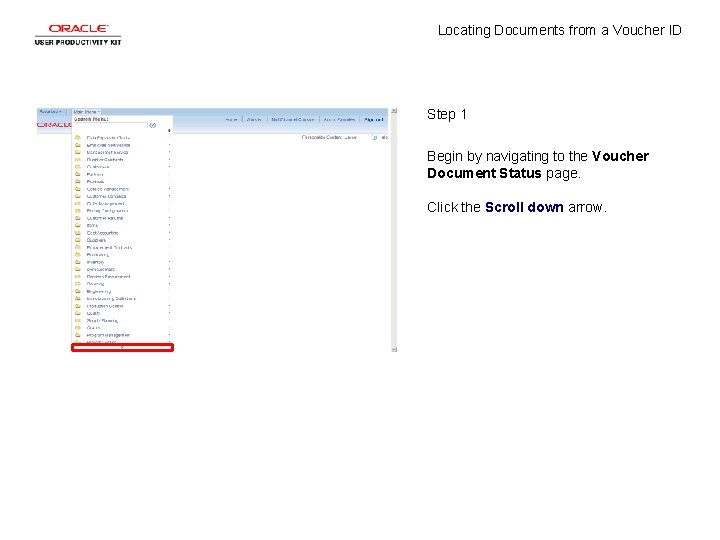Expand the Quality submenu arrow
Viewport: 720px width, 540px height.
coord(169,313)
